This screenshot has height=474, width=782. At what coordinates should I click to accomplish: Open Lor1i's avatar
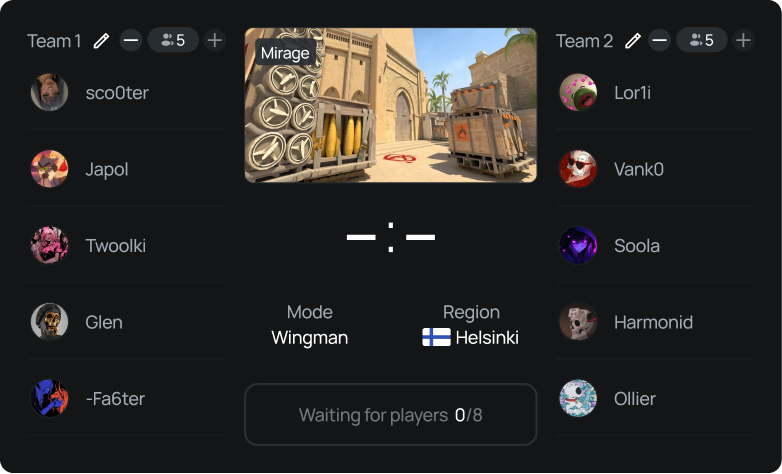578,92
